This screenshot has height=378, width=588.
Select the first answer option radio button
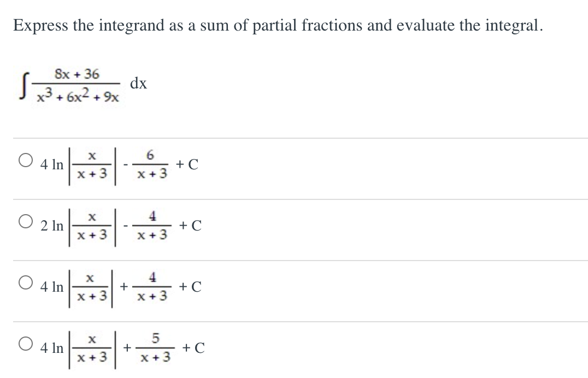pos(25,161)
